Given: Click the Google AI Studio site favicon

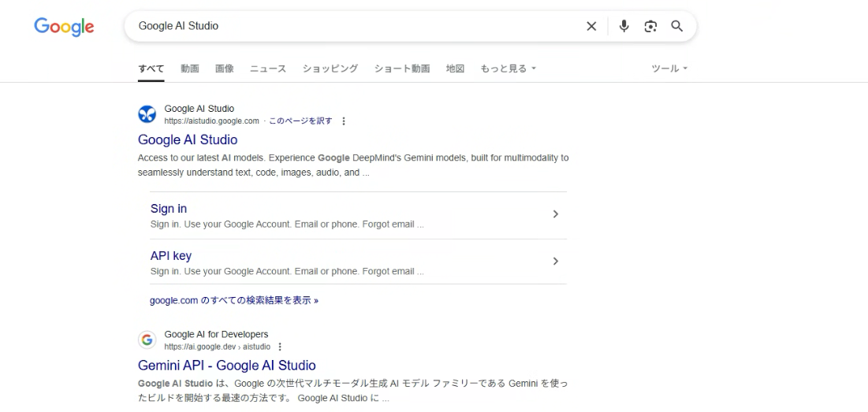Looking at the screenshot, I should click(x=147, y=114).
